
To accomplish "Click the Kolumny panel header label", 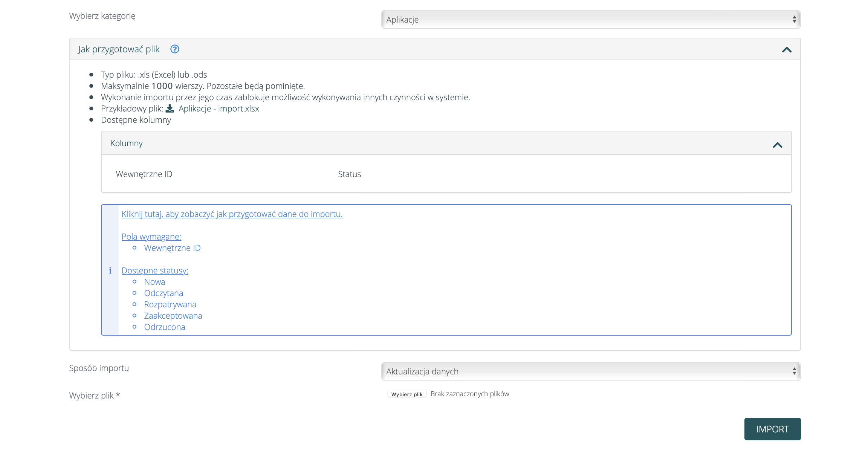I will coord(126,143).
